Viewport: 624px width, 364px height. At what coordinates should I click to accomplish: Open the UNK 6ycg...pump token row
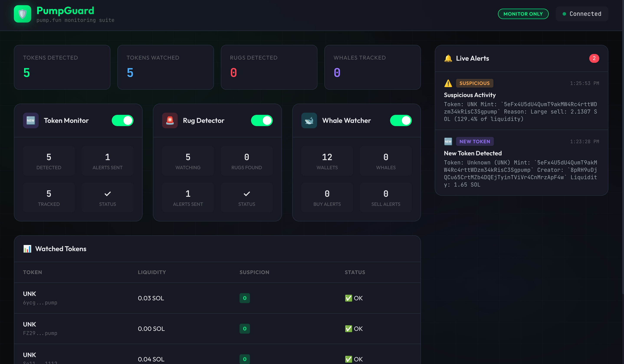click(x=40, y=298)
